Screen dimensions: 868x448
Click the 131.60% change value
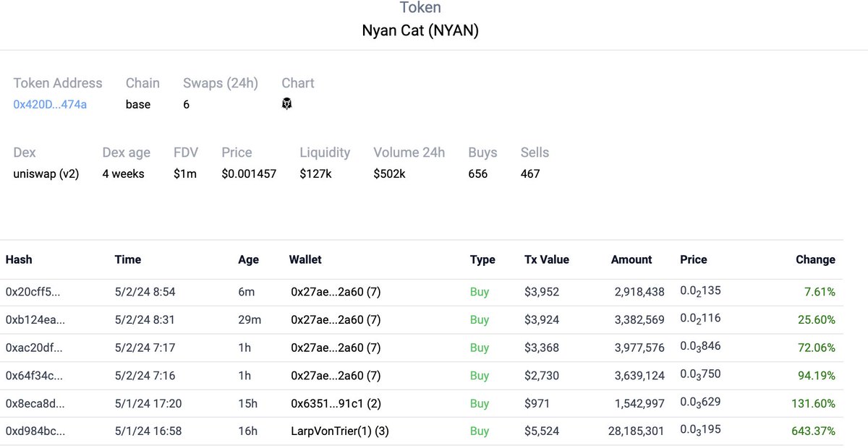[814, 404]
